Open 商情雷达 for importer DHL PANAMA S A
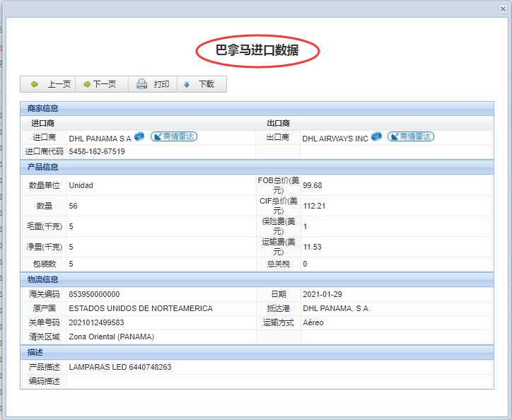The image size is (512, 420). (x=173, y=136)
